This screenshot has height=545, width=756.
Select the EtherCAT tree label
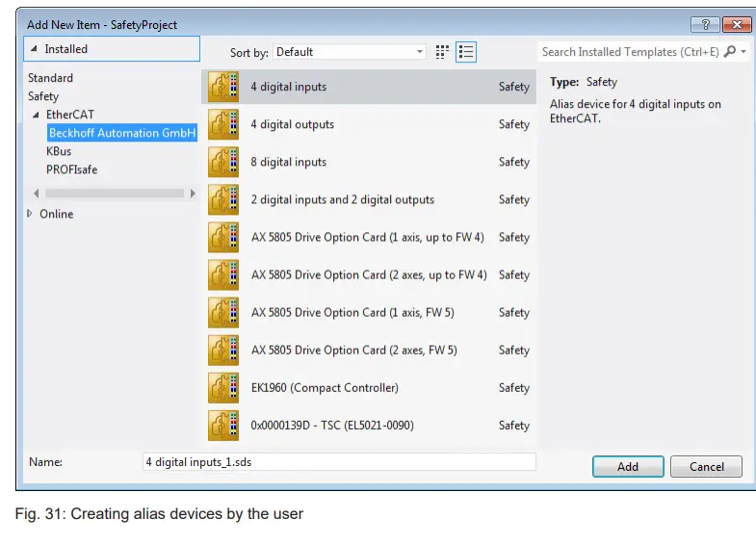coord(70,115)
